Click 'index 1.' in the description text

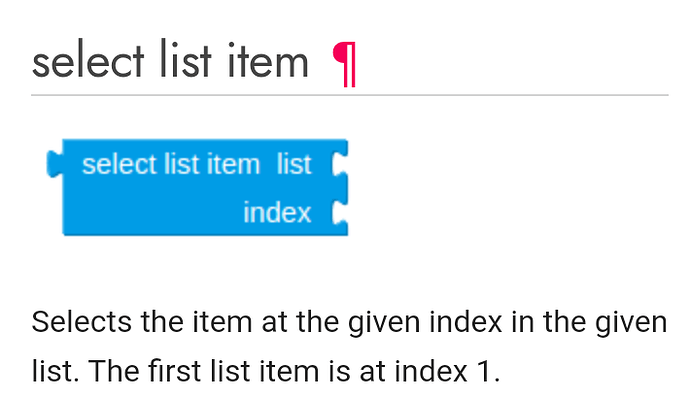(447, 371)
